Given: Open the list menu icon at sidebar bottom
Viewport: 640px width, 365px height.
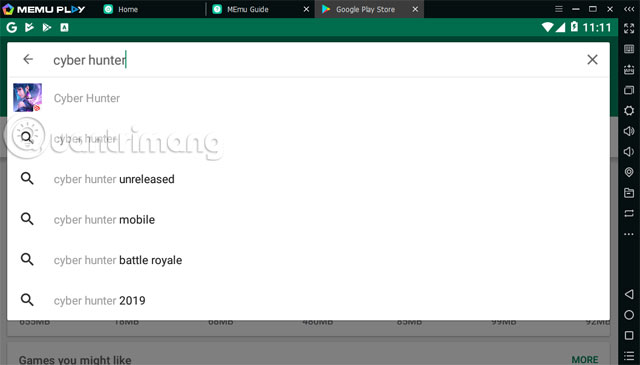Looking at the screenshot, I should pyautogui.click(x=629, y=356).
